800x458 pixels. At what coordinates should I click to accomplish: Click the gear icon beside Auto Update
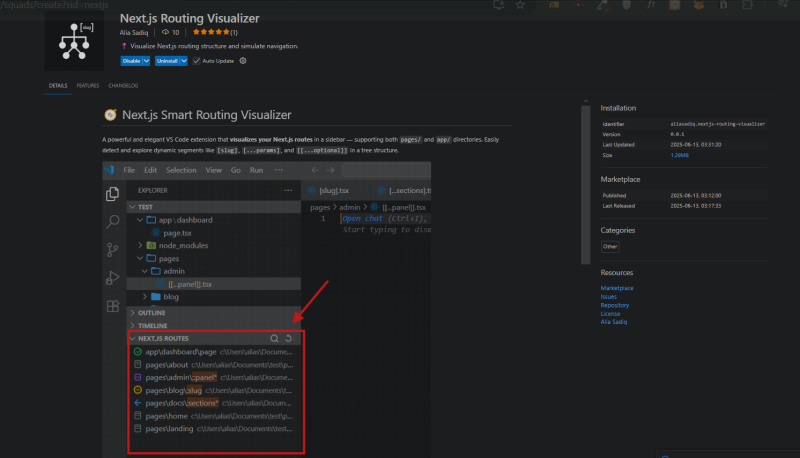tap(242, 61)
